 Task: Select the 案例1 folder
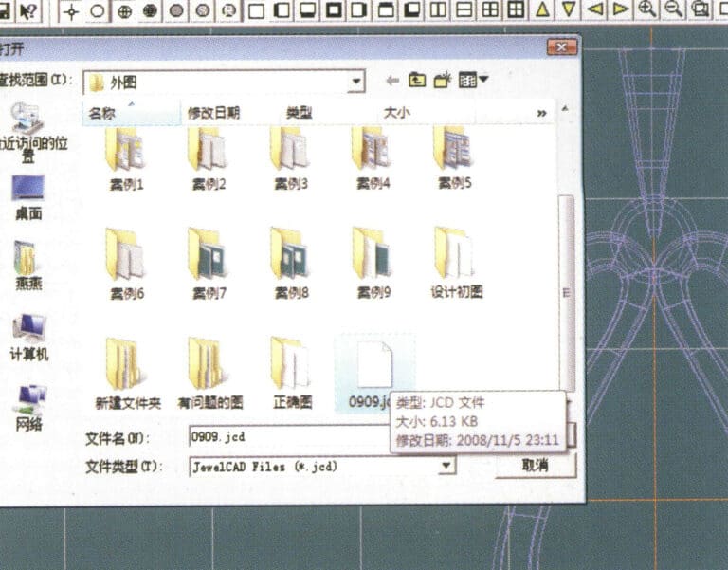point(126,159)
